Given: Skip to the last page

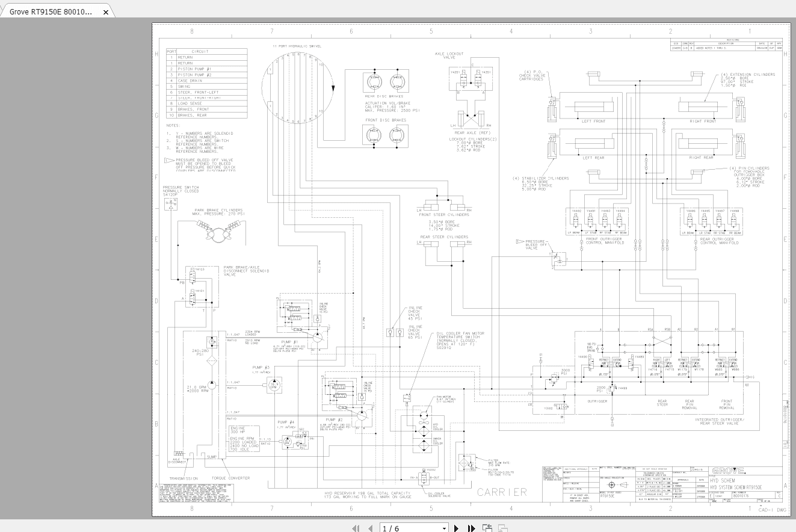Looking at the screenshot, I should [x=472, y=528].
